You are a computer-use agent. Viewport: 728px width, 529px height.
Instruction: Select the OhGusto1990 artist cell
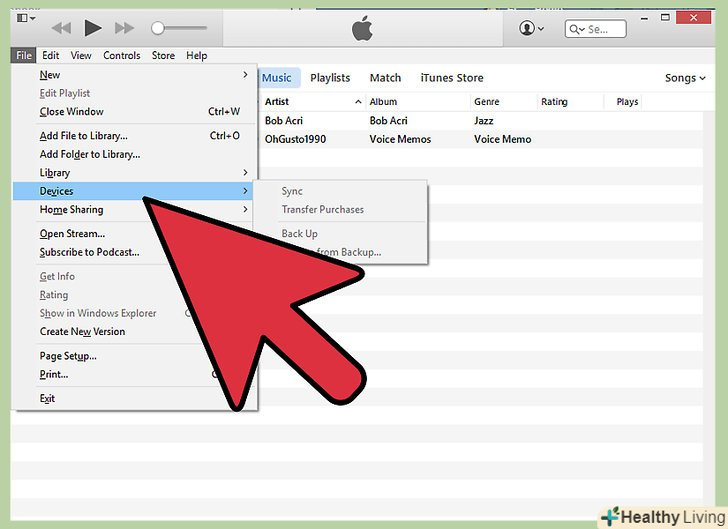295,139
